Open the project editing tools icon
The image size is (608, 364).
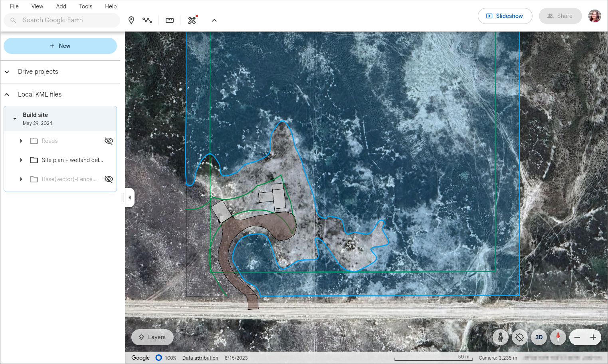pyautogui.click(x=192, y=20)
